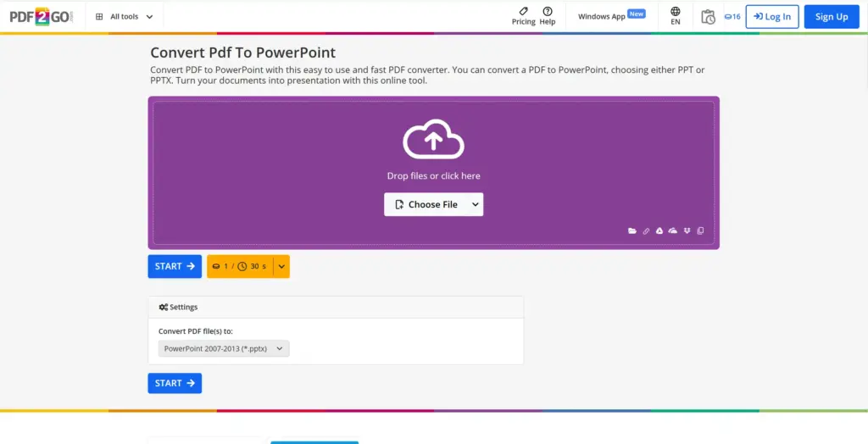Import file from Google Drive icon
Viewport: 868px width, 444px height.
click(x=659, y=230)
